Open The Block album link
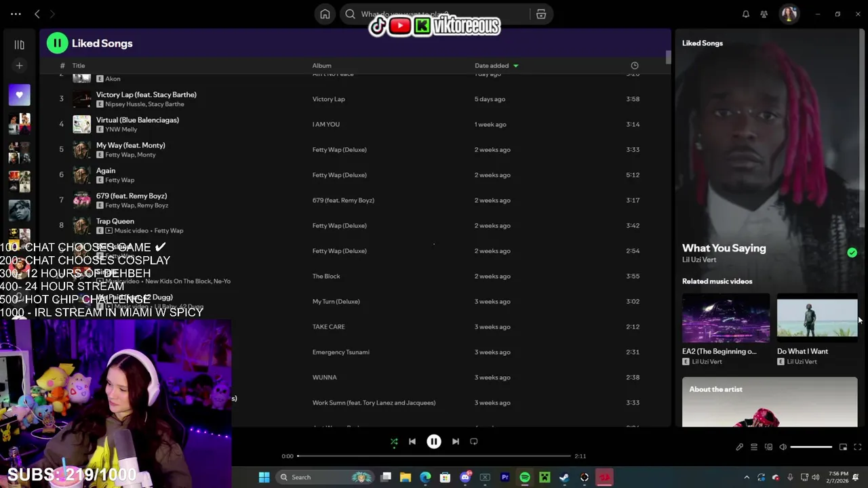The width and height of the screenshot is (868, 488). tap(326, 277)
